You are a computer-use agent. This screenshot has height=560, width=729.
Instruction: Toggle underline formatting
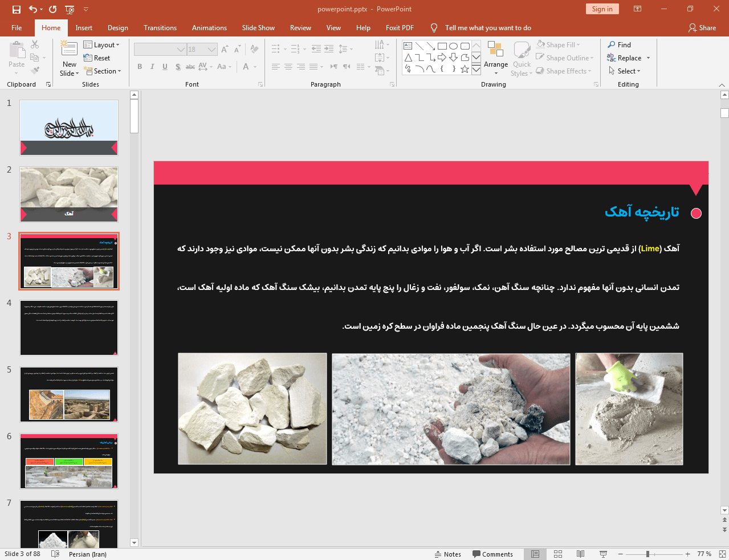165,67
